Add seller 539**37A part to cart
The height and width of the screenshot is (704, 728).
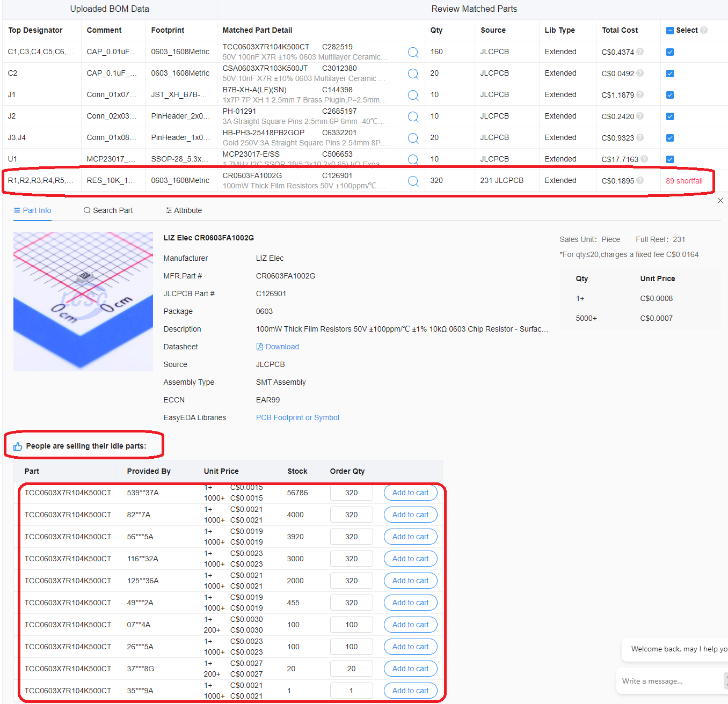coord(410,493)
